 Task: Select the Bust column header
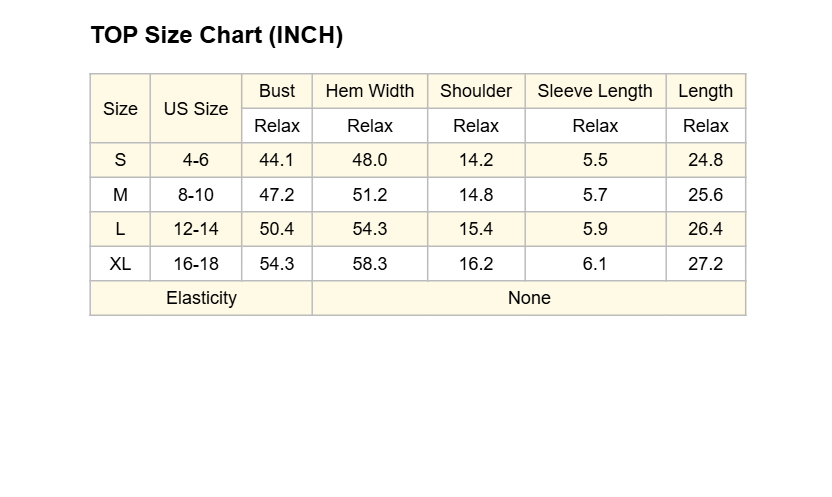pos(277,91)
